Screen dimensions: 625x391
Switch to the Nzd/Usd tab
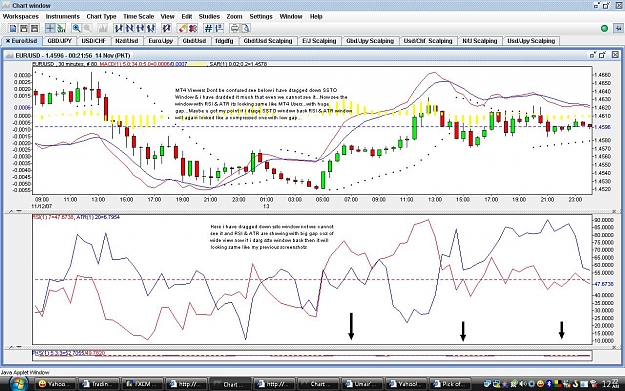click(127, 41)
